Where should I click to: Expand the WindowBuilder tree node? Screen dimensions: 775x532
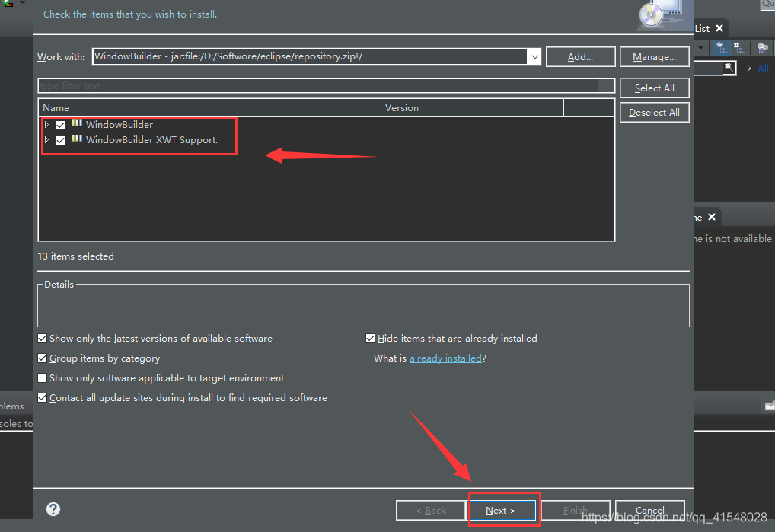47,125
